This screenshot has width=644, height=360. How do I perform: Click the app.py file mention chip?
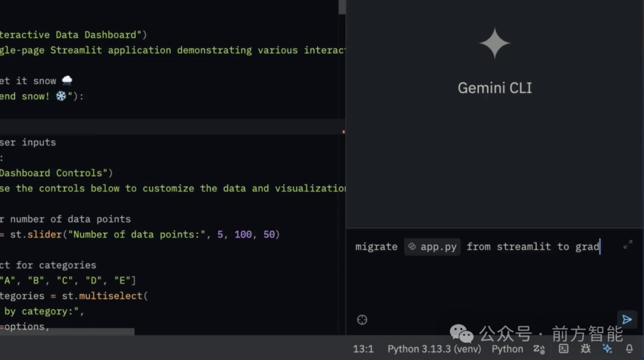432,247
